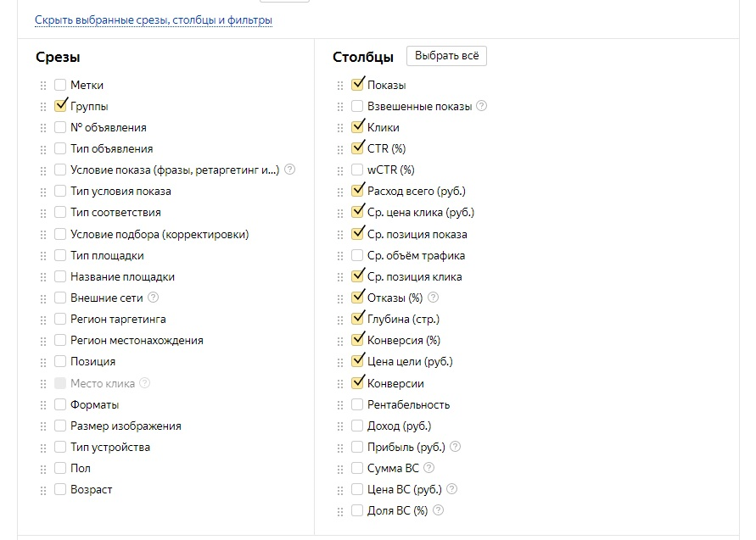Click the help icon beside Цена ВС (руб.)

pyautogui.click(x=452, y=489)
